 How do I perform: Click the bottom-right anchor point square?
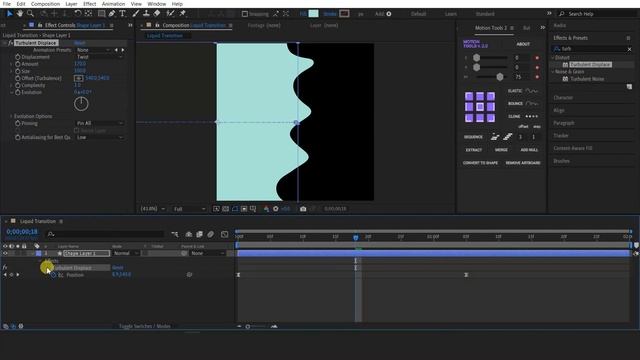pos(491,118)
